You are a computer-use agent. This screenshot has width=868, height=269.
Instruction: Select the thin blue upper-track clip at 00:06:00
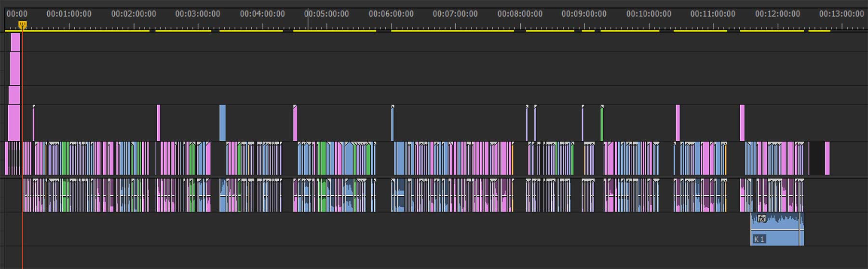393,123
